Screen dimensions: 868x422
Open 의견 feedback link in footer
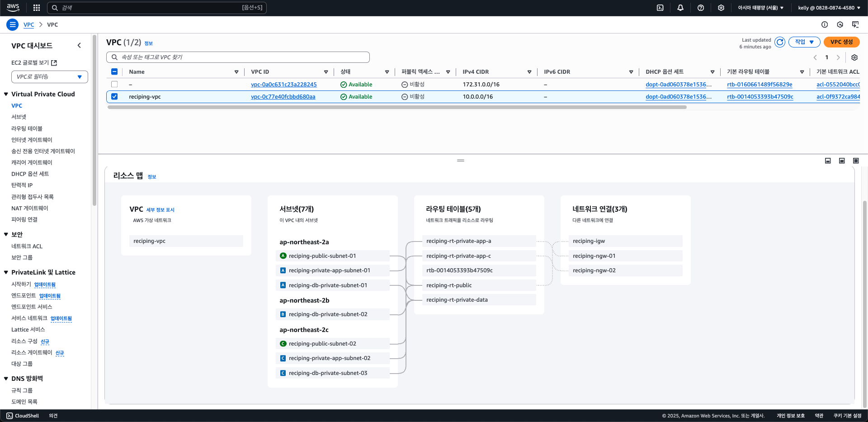[x=53, y=416]
